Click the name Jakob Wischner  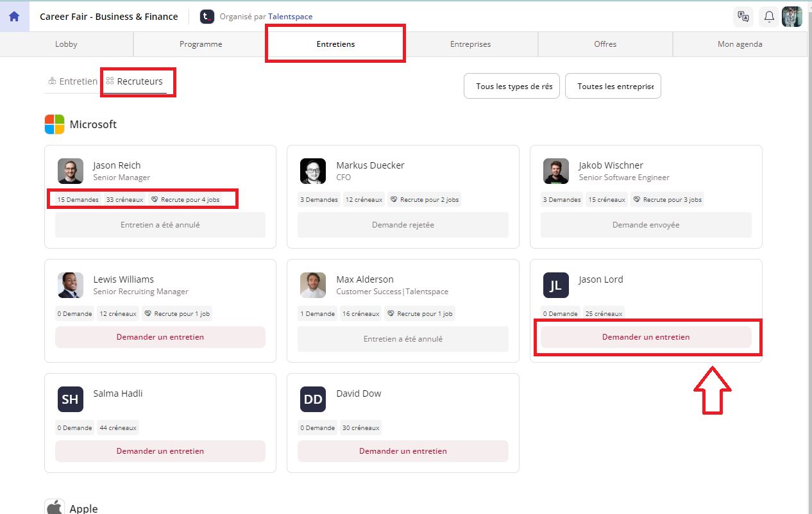pos(611,165)
